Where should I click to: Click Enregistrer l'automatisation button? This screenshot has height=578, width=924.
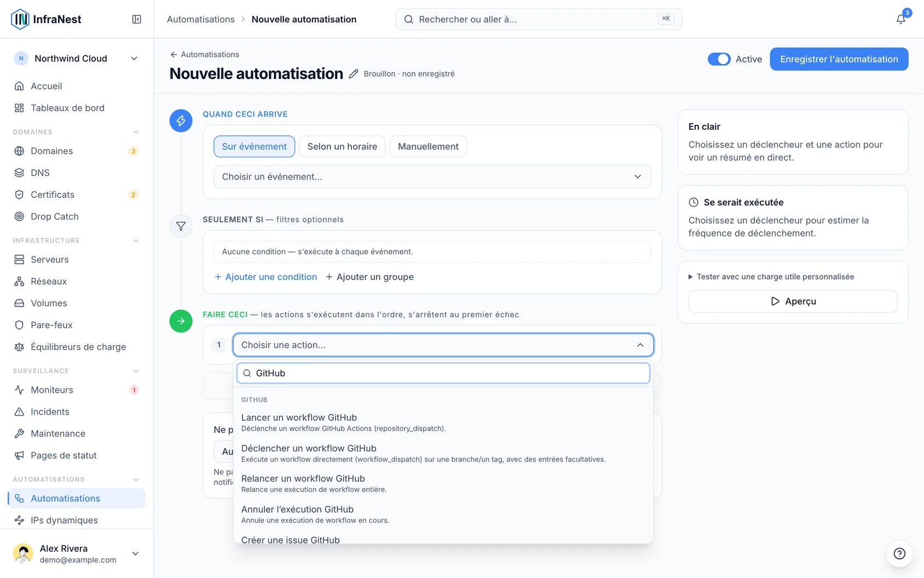tap(839, 59)
